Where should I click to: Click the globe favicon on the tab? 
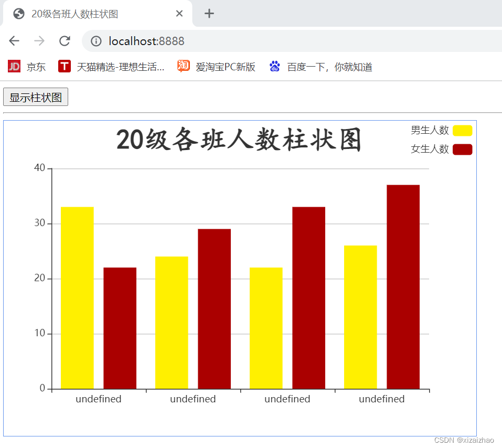coord(19,14)
